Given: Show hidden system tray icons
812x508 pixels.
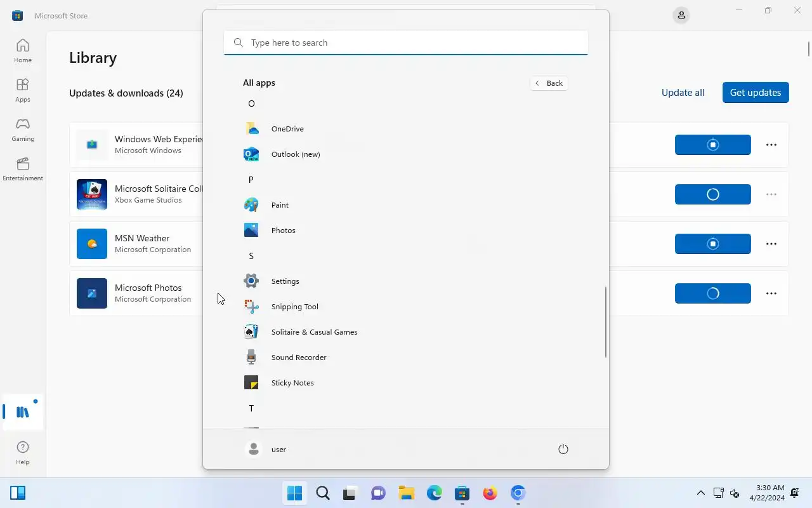Looking at the screenshot, I should click(x=700, y=493).
